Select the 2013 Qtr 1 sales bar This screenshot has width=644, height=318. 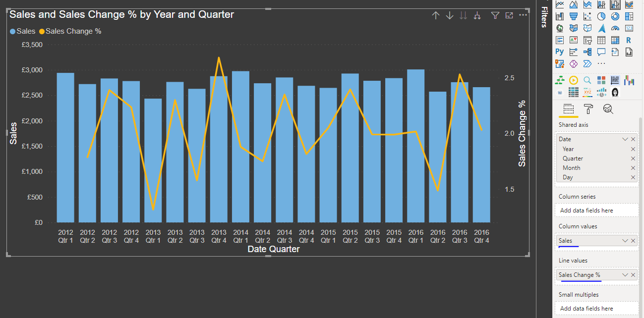point(153,160)
